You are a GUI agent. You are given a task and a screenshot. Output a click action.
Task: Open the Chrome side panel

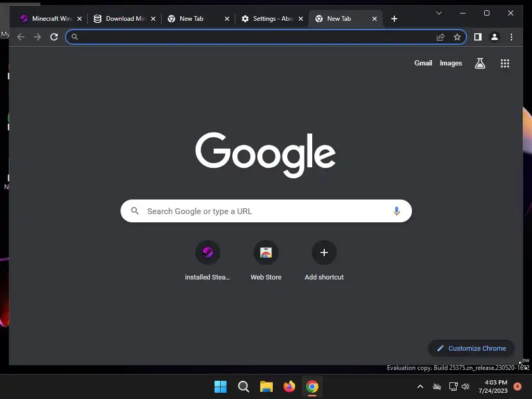[478, 37]
